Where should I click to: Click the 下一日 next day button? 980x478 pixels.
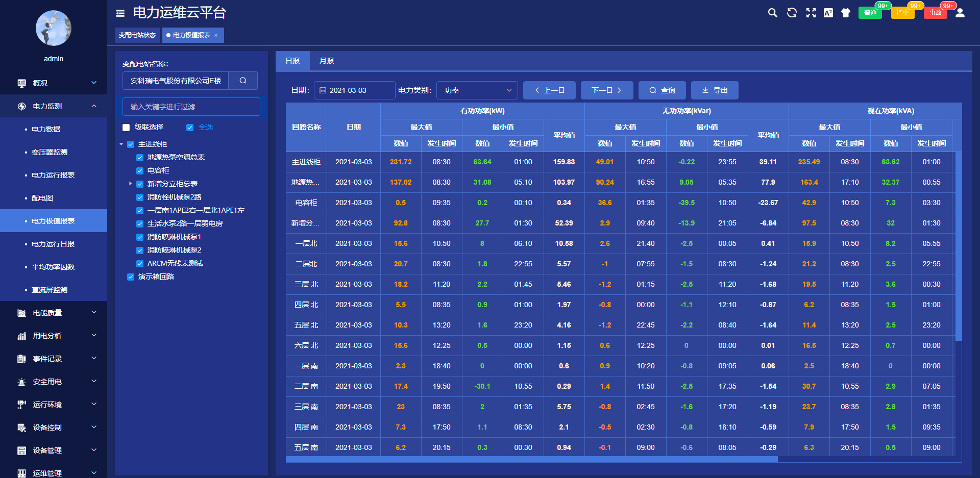click(x=606, y=90)
